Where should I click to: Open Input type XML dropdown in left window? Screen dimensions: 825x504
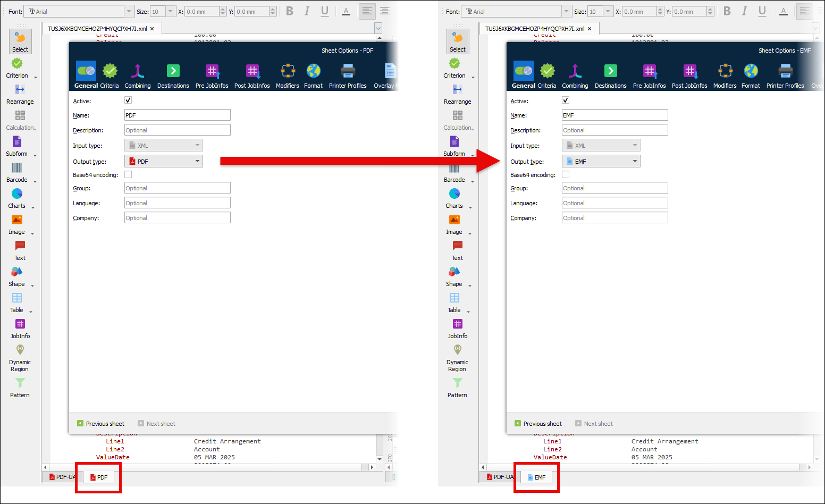pos(164,145)
